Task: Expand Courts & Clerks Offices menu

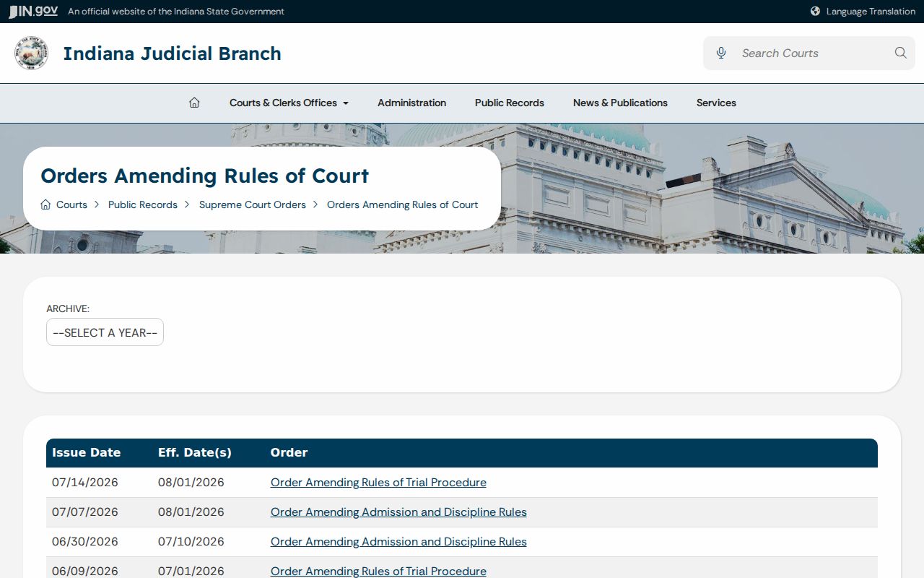Action: point(289,103)
